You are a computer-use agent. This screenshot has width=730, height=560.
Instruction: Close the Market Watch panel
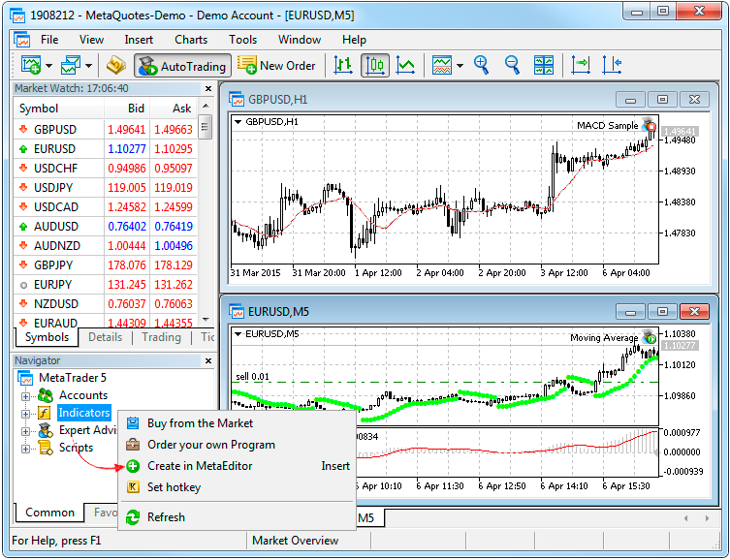[208, 88]
